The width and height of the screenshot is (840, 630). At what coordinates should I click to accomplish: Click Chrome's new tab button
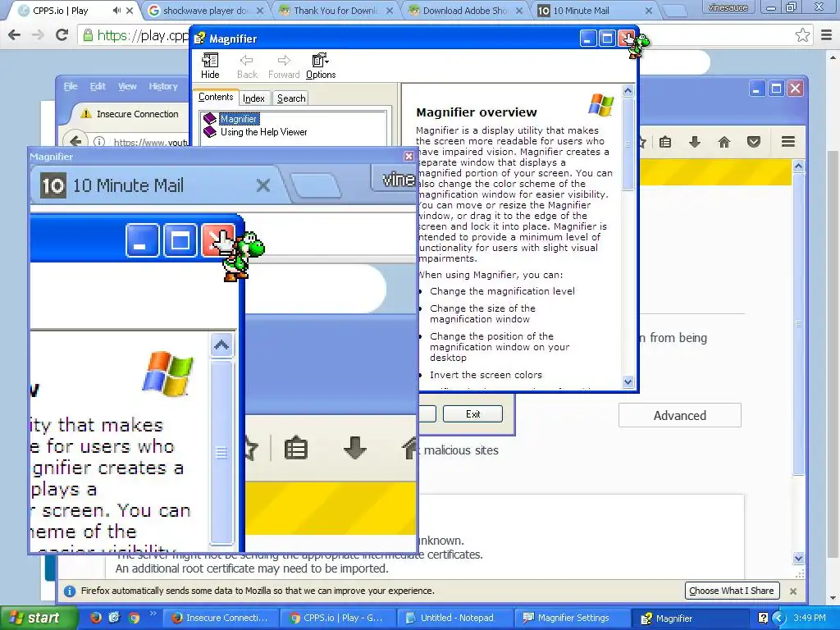(675, 11)
